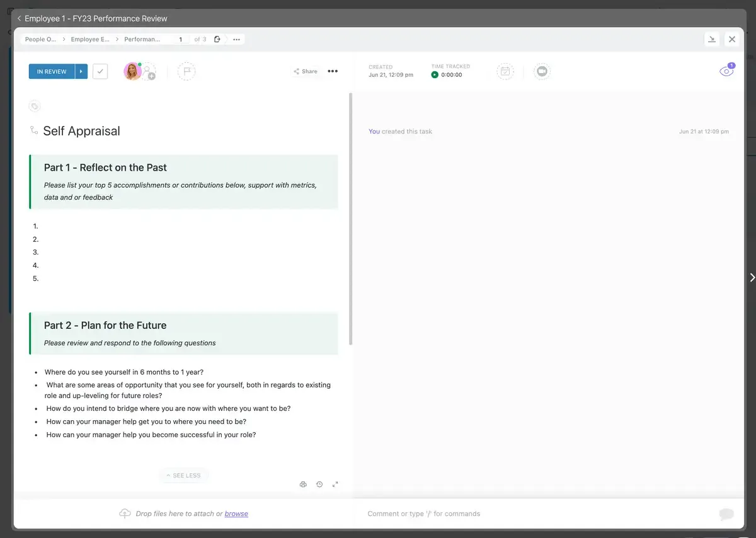Set due dates with the calendar icon
756x538 pixels.
505,71
